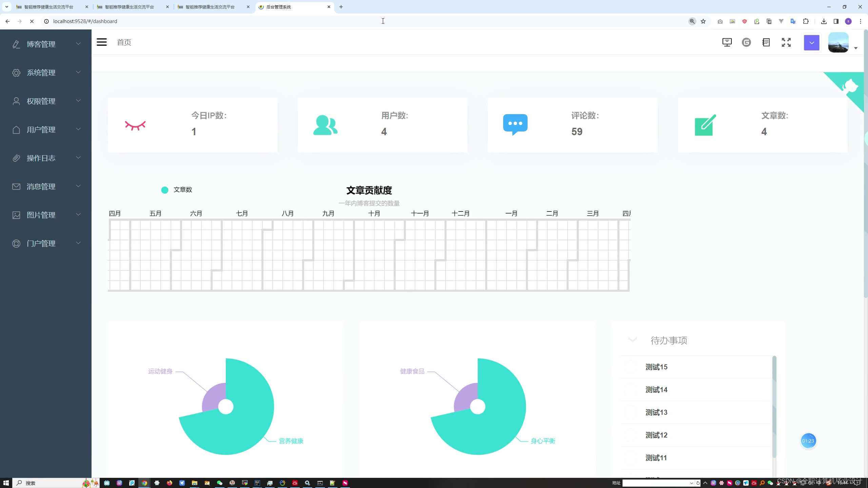Open the user avatar menu
The width and height of the screenshot is (868, 488).
click(839, 42)
